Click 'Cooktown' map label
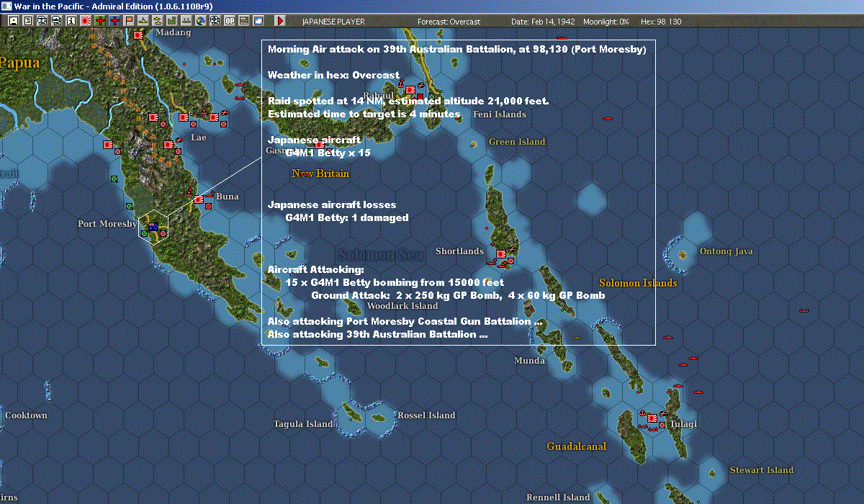This screenshot has height=504, width=864. click(x=26, y=415)
